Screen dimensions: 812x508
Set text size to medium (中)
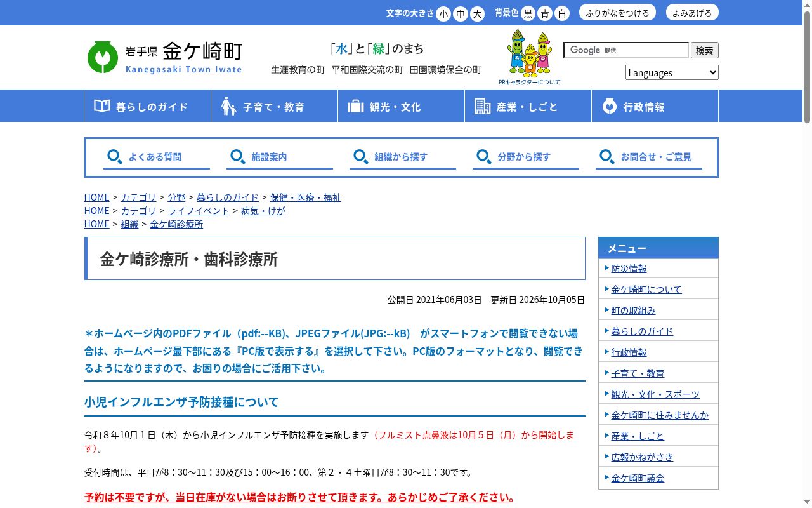pyautogui.click(x=461, y=13)
